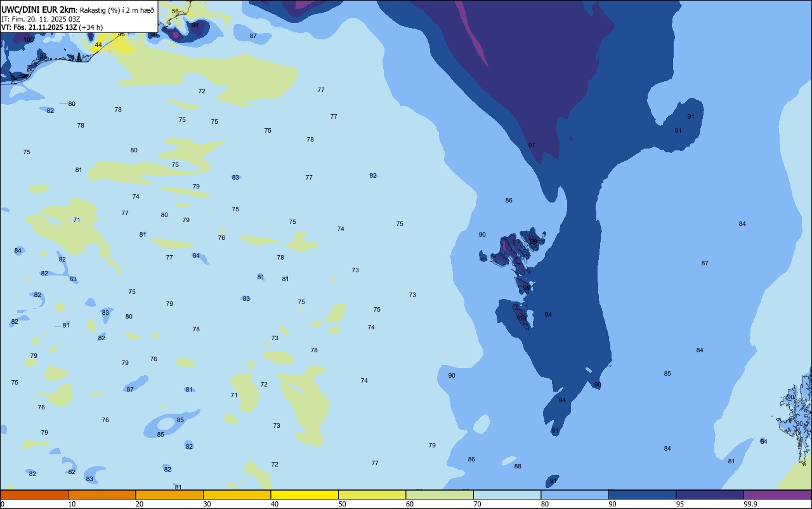Click the 10–20 orange legend swatch
Viewport: 812px width, 509px height.
101,494
